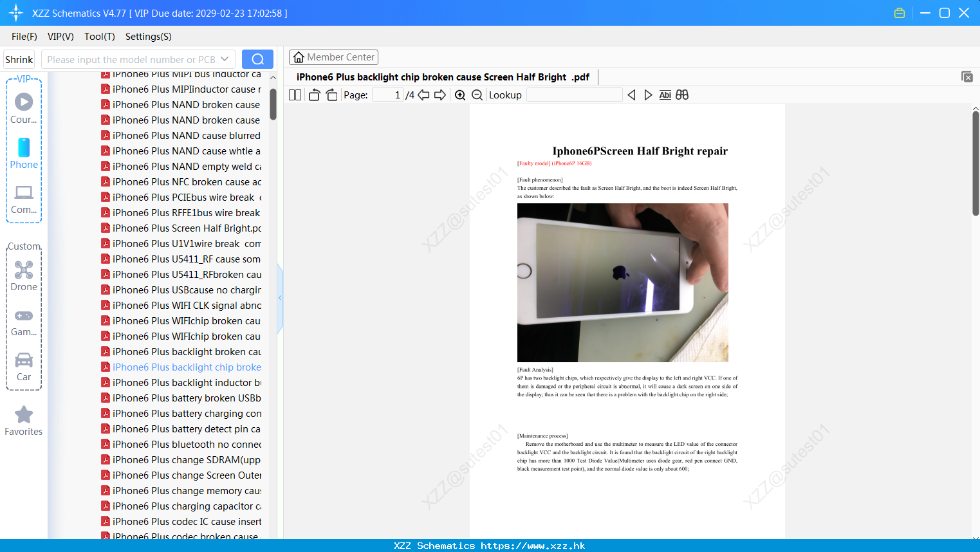Screen dimensions: 980x552
Task: Find previous lookup match
Action: pos(631,95)
